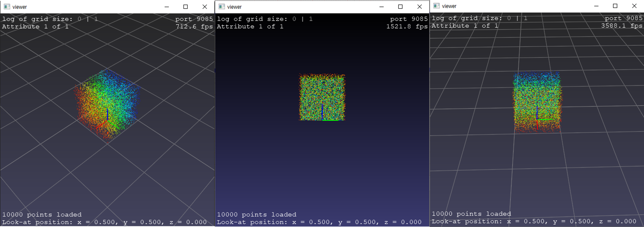Click 'port 9085' in the 3588.1 fps window
Viewport: 644px width, 227px height.
[624, 18]
